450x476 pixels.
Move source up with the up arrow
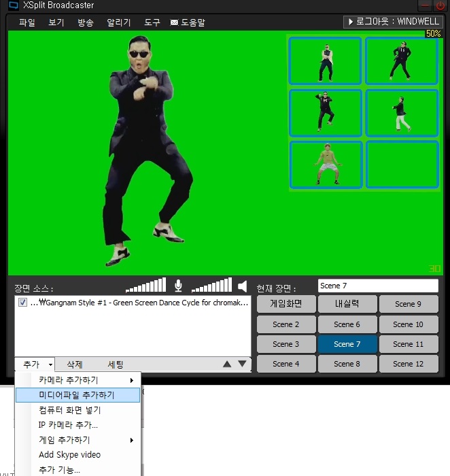point(227,364)
